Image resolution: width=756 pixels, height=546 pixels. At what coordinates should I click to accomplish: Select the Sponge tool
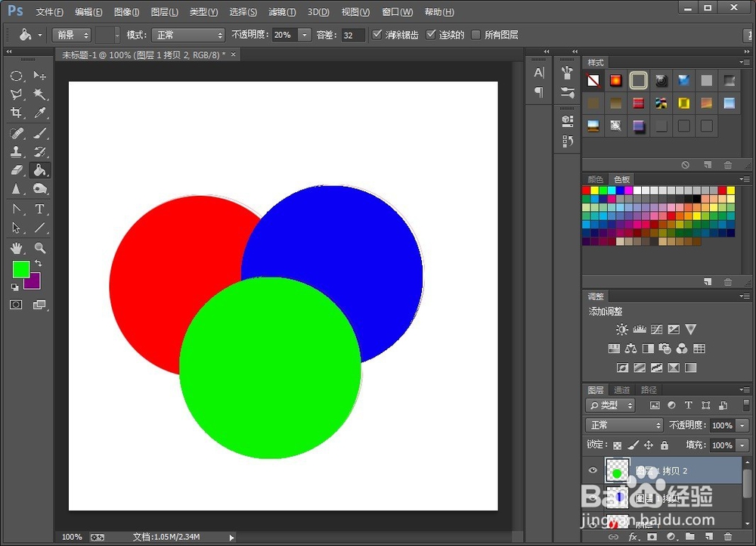[x=39, y=188]
